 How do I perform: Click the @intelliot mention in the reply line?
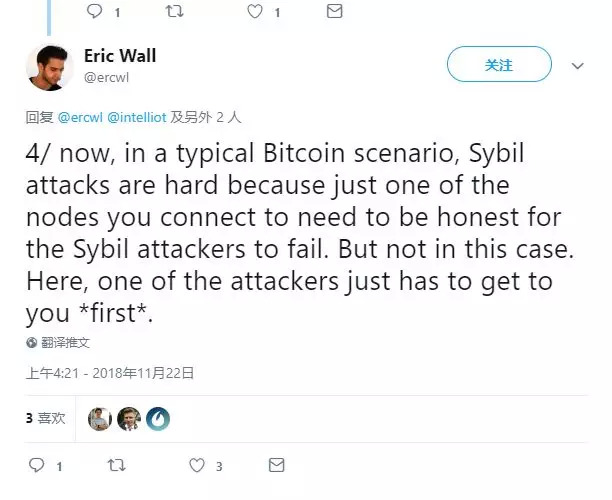point(136,117)
